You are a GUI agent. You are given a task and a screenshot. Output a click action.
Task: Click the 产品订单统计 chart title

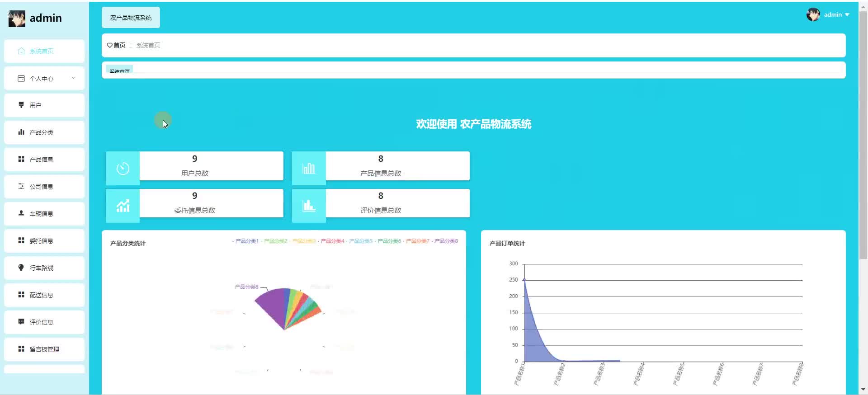[x=507, y=243]
